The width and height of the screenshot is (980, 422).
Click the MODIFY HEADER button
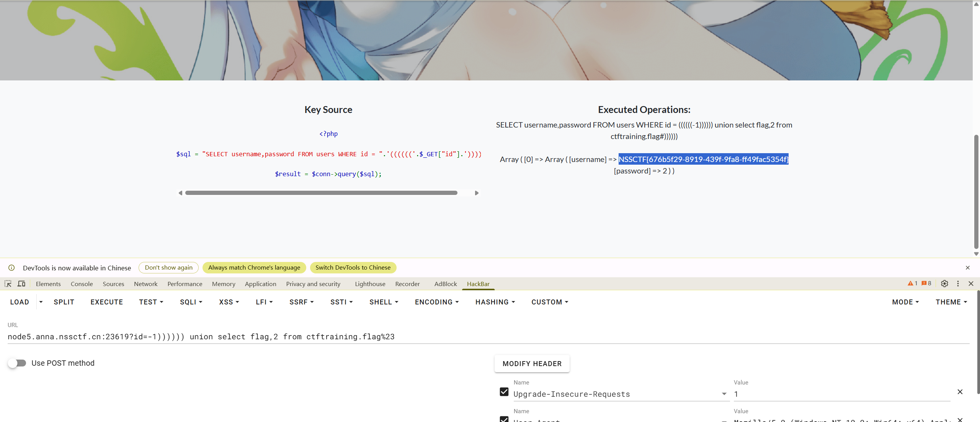point(532,364)
